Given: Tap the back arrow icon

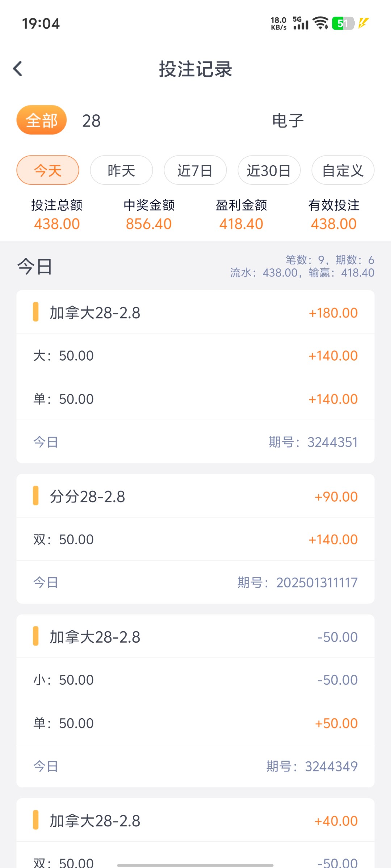Looking at the screenshot, I should click(18, 69).
